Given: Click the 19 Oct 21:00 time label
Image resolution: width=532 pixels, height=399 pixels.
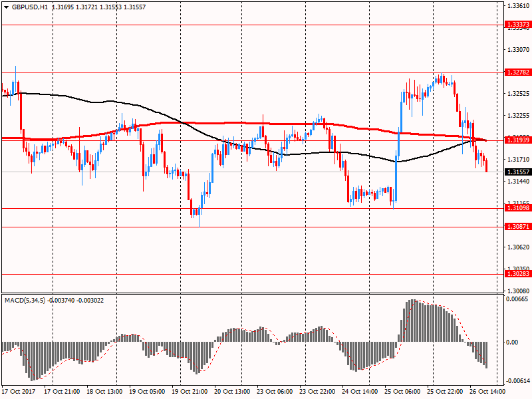Looking at the screenshot, I should click(190, 392).
